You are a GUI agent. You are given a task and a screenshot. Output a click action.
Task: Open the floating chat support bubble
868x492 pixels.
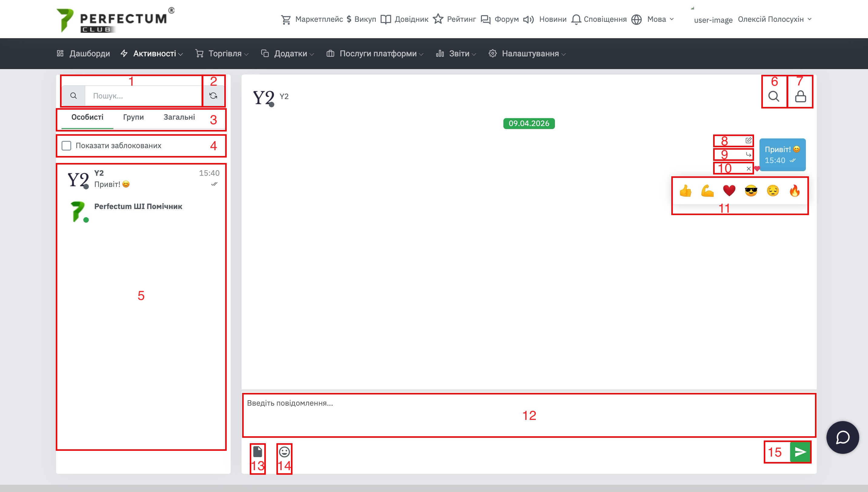coord(843,437)
